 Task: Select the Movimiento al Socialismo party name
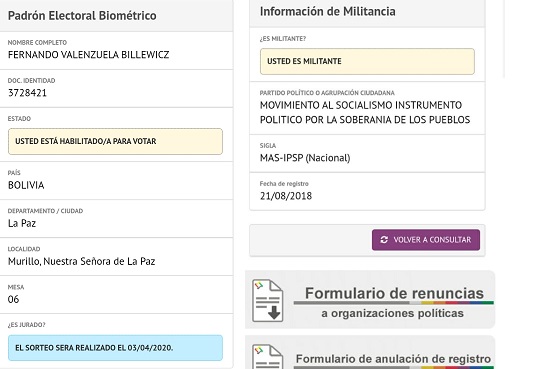365,112
